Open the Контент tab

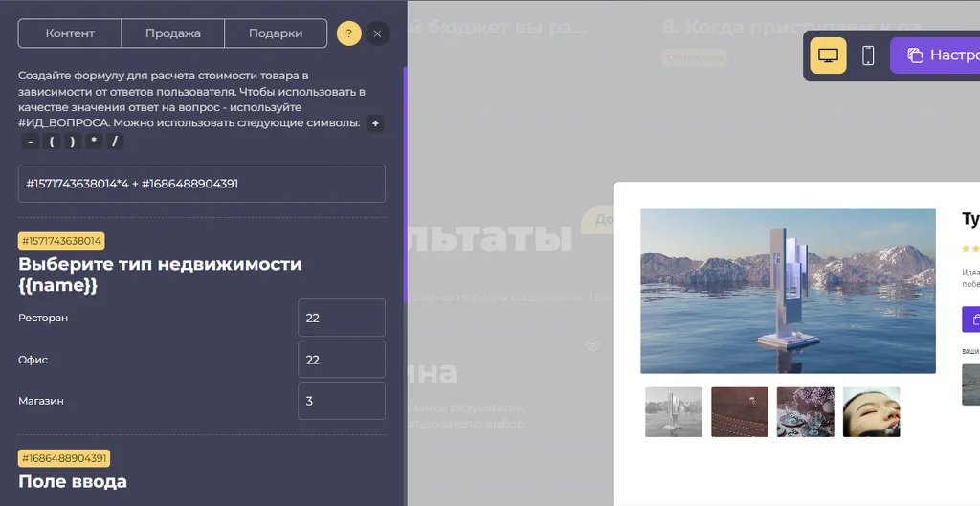click(x=70, y=33)
